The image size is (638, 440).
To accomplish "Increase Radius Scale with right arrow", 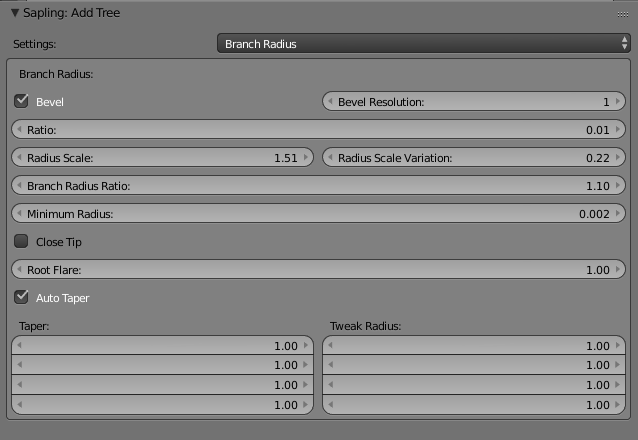I will click(306, 158).
